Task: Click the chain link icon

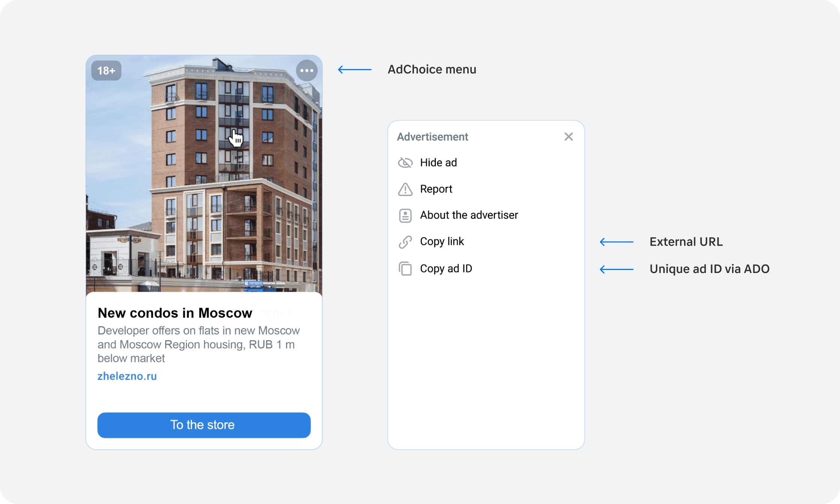Action: click(x=405, y=242)
